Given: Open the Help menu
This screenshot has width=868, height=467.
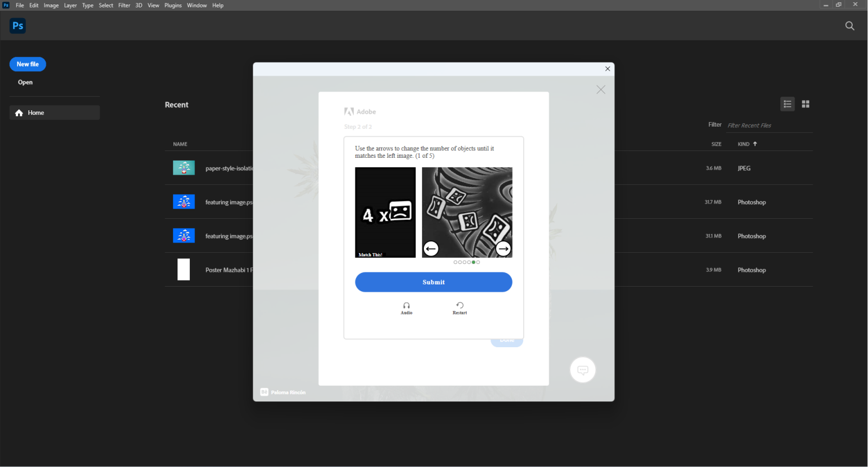Looking at the screenshot, I should (218, 5).
